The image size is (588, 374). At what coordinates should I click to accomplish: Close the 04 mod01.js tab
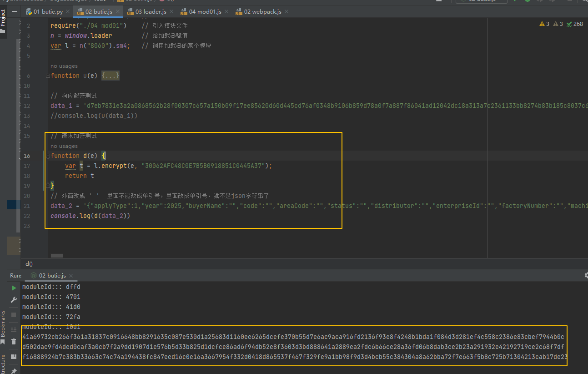(x=226, y=11)
